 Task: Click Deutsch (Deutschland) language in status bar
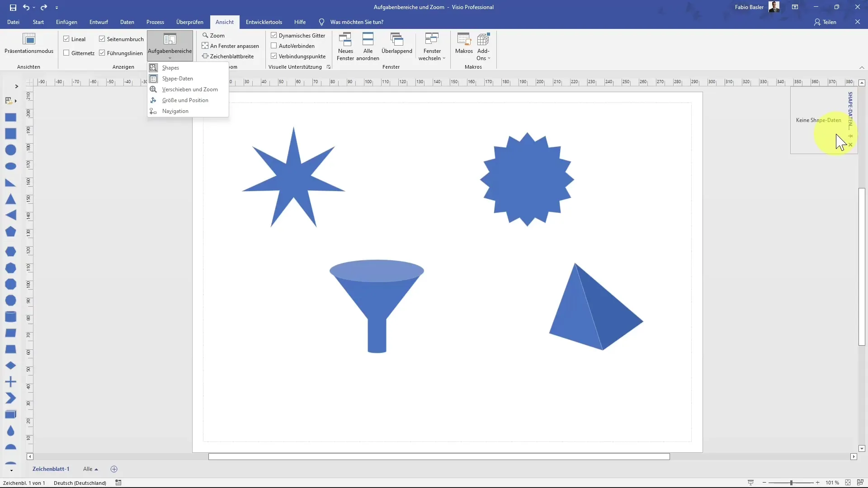(x=80, y=483)
